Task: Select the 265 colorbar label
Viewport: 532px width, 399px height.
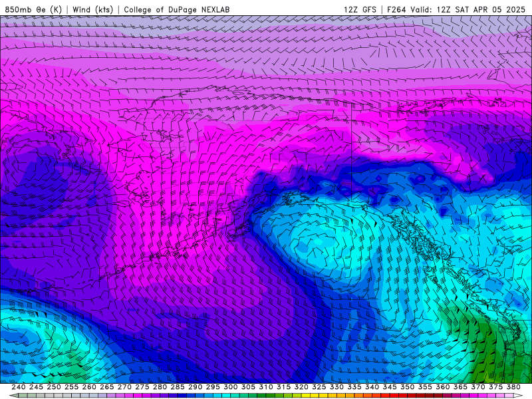Action: click(x=107, y=387)
